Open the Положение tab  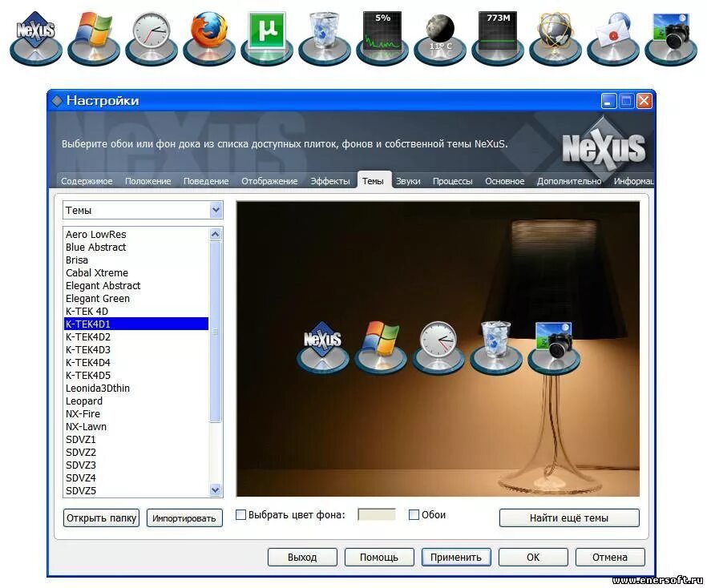[x=147, y=181]
